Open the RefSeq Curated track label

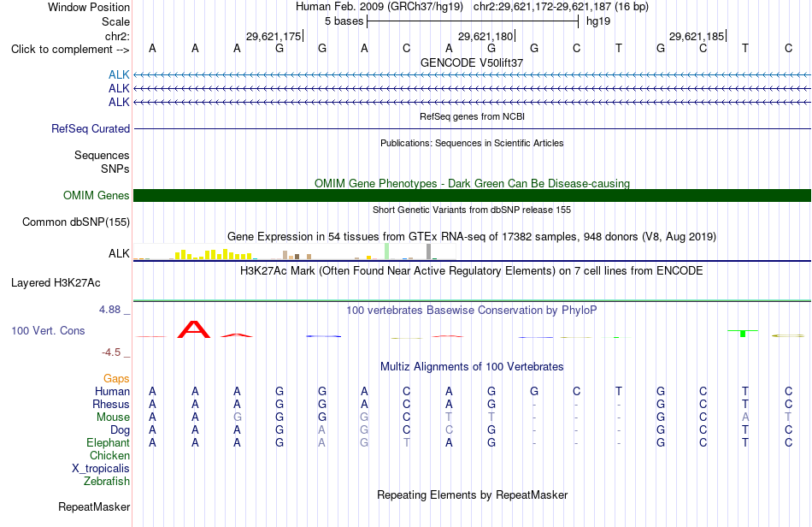click(x=91, y=128)
